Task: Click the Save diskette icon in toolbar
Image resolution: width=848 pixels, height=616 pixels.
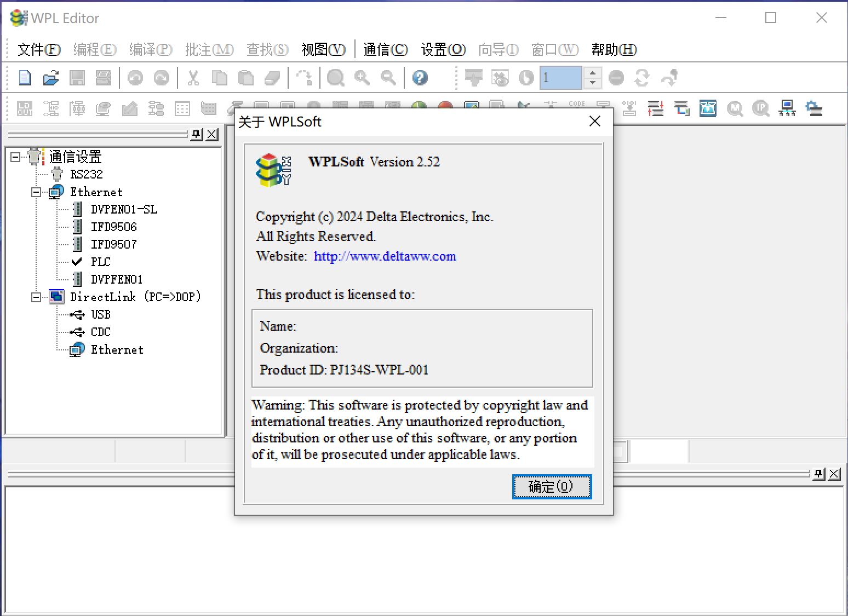Action: point(77,78)
